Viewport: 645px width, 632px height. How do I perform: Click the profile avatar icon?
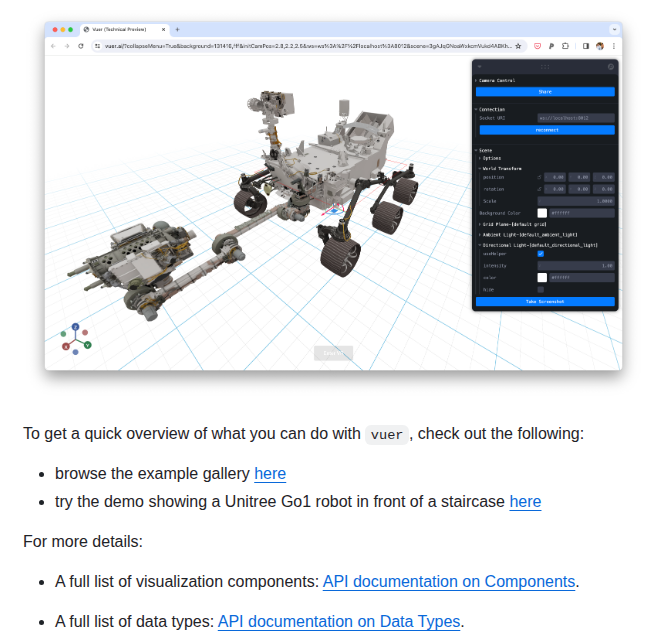(x=600, y=46)
